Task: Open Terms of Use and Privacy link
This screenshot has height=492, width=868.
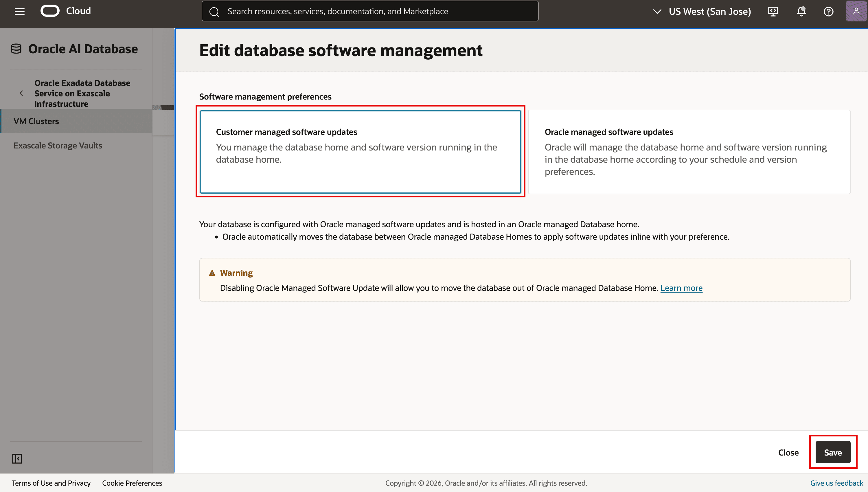Action: [51, 483]
